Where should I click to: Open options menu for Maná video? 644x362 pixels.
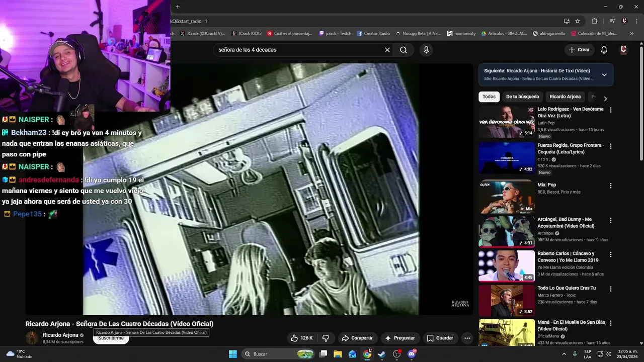pyautogui.click(x=611, y=323)
